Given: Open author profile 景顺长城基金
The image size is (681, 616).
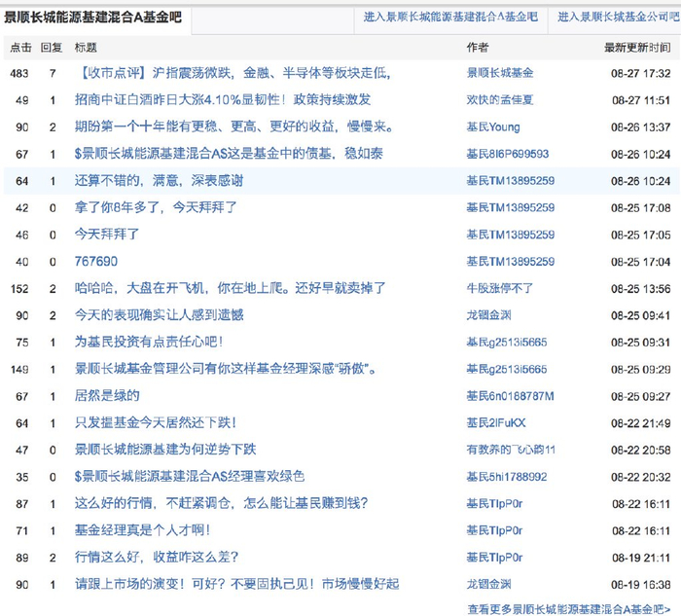Looking at the screenshot, I should pyautogui.click(x=500, y=73).
